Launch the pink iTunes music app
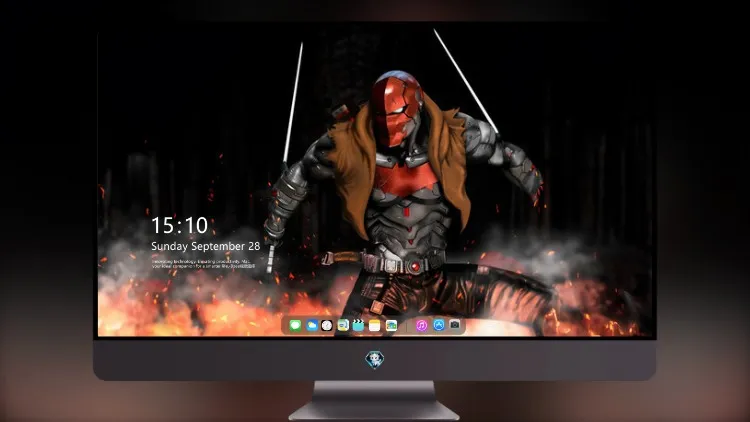 [x=421, y=326]
